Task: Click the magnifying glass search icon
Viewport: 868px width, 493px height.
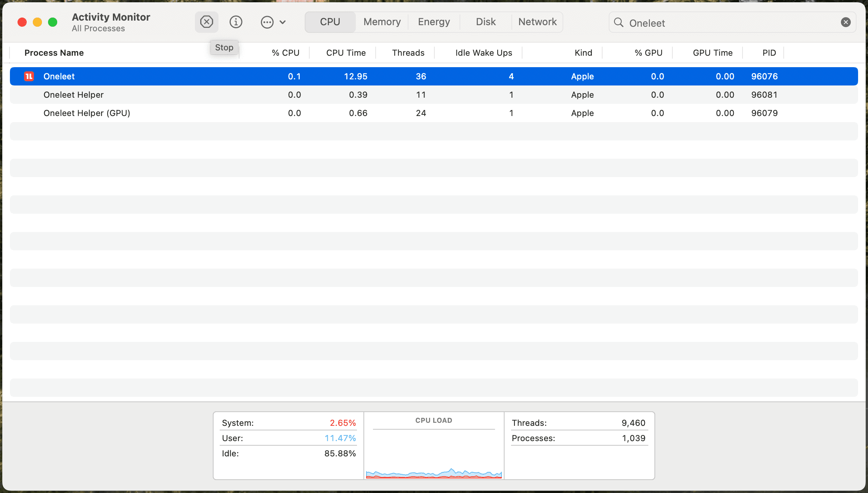Action: 618,23
